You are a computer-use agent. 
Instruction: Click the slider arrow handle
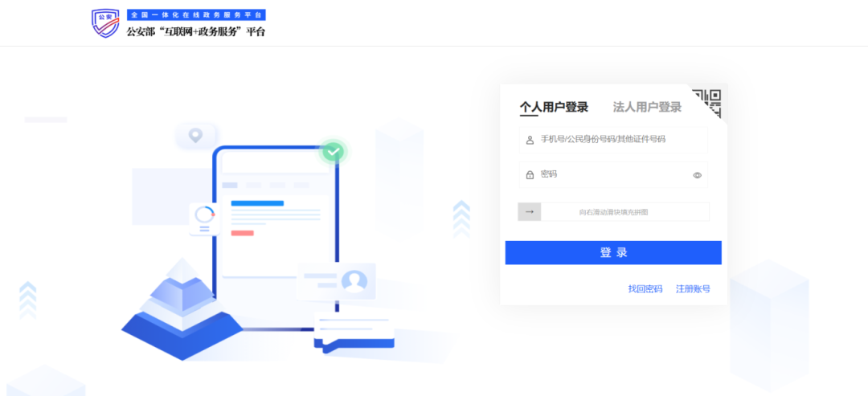tap(530, 212)
